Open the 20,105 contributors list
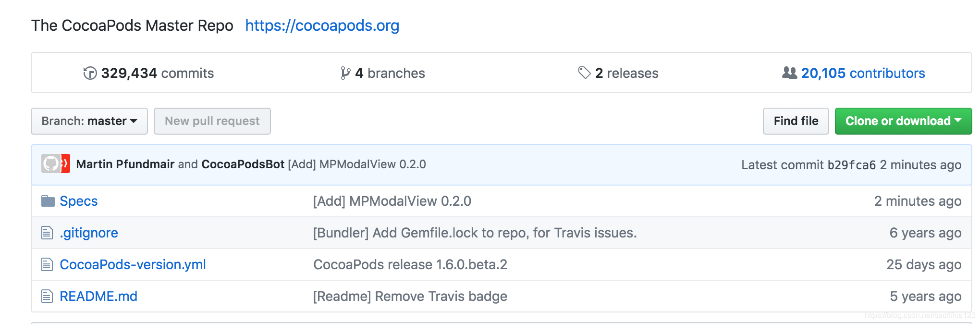Viewport: 980px width, 324px height. [x=863, y=73]
